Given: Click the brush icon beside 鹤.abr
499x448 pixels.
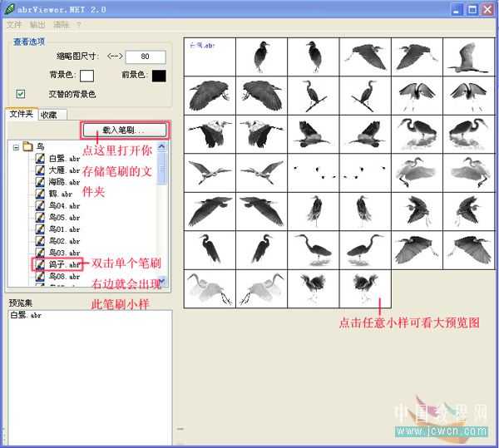Looking at the screenshot, I should 40,194.
